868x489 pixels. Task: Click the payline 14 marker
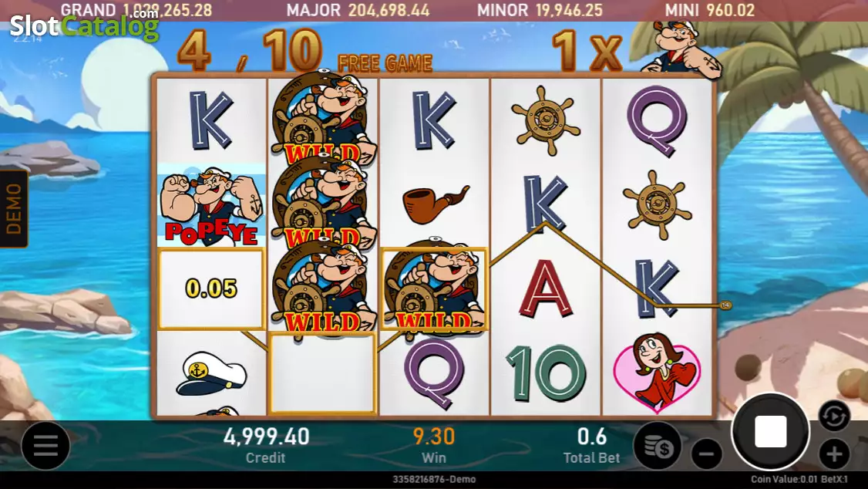[x=725, y=305]
